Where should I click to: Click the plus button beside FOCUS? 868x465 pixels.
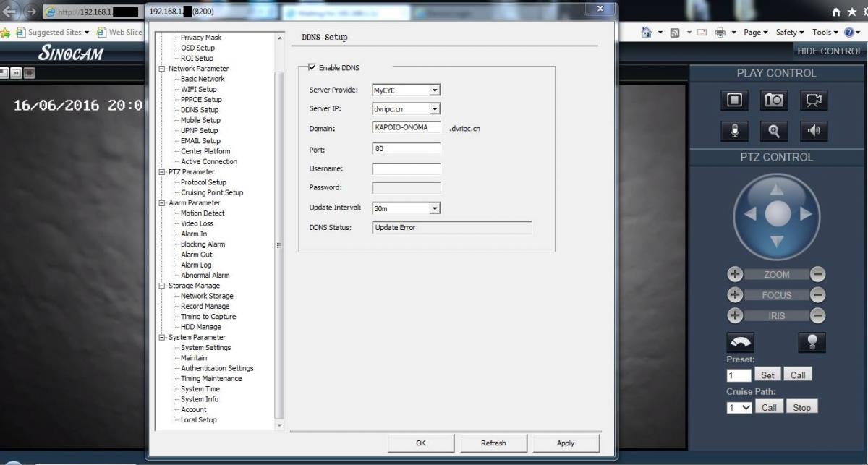(x=735, y=295)
